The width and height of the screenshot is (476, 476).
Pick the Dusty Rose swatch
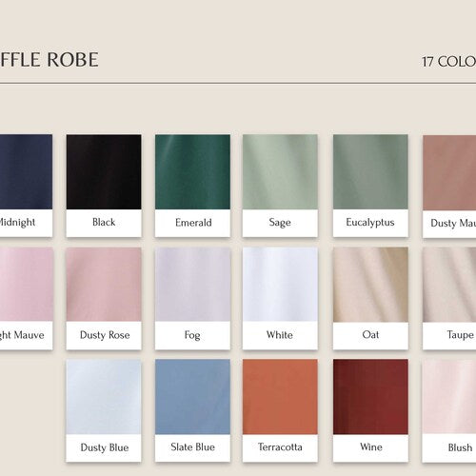[x=104, y=298]
